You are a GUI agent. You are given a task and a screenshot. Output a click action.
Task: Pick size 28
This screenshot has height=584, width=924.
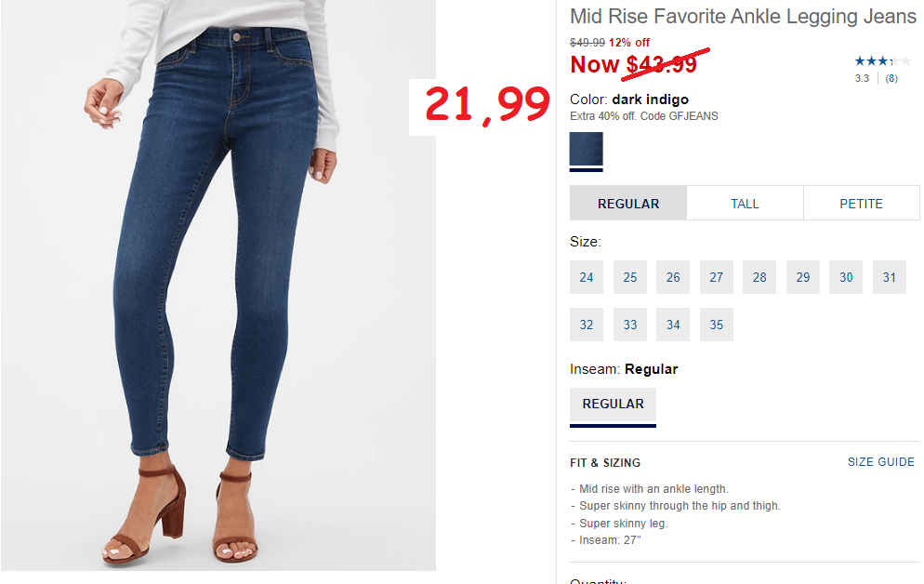tap(759, 277)
